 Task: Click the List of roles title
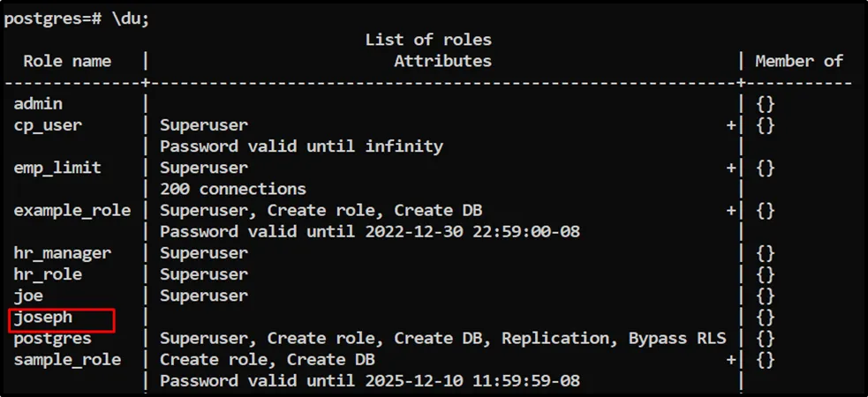tap(428, 40)
